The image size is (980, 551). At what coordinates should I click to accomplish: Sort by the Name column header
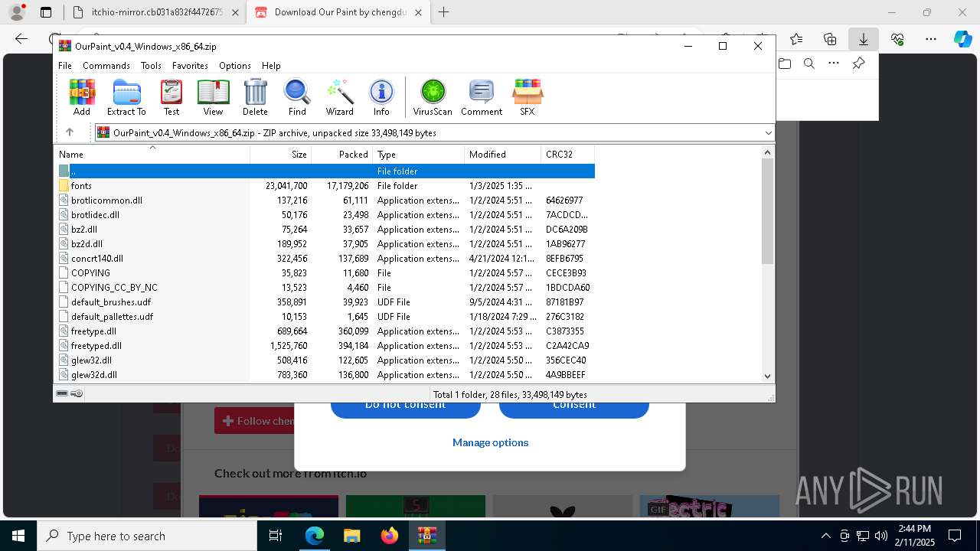coord(152,154)
